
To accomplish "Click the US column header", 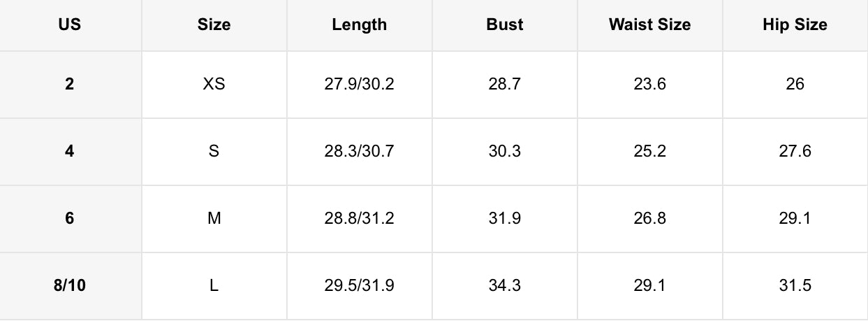I will coord(70,24).
